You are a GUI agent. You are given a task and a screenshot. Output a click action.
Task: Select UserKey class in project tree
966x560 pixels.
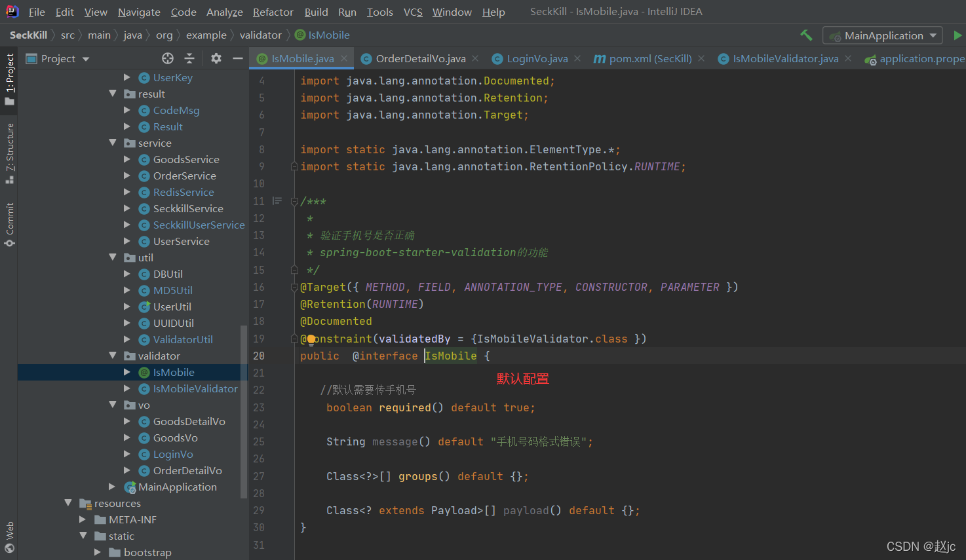point(172,77)
